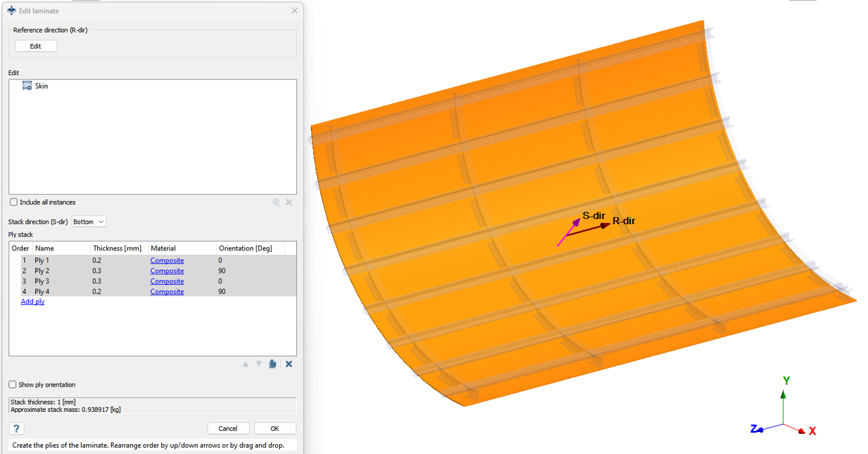Open the Stack direction (S-dir) dropdown
Viewport: 868px width, 454px height.
pyautogui.click(x=89, y=222)
